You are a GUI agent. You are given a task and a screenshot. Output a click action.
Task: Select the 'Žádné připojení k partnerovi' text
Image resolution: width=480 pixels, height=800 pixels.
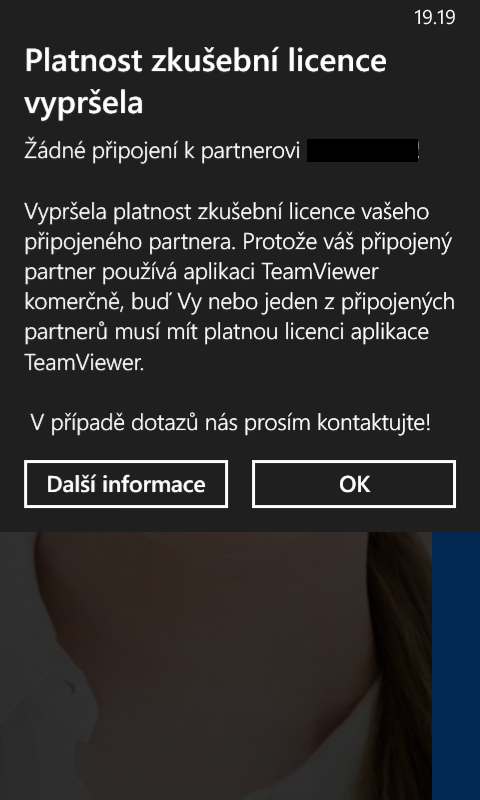tap(162, 152)
